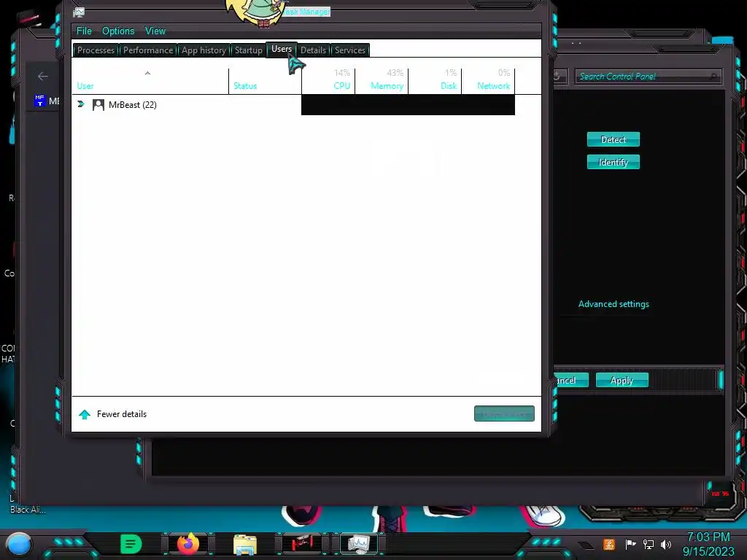Click the Fewer details up arrow icon

85,414
